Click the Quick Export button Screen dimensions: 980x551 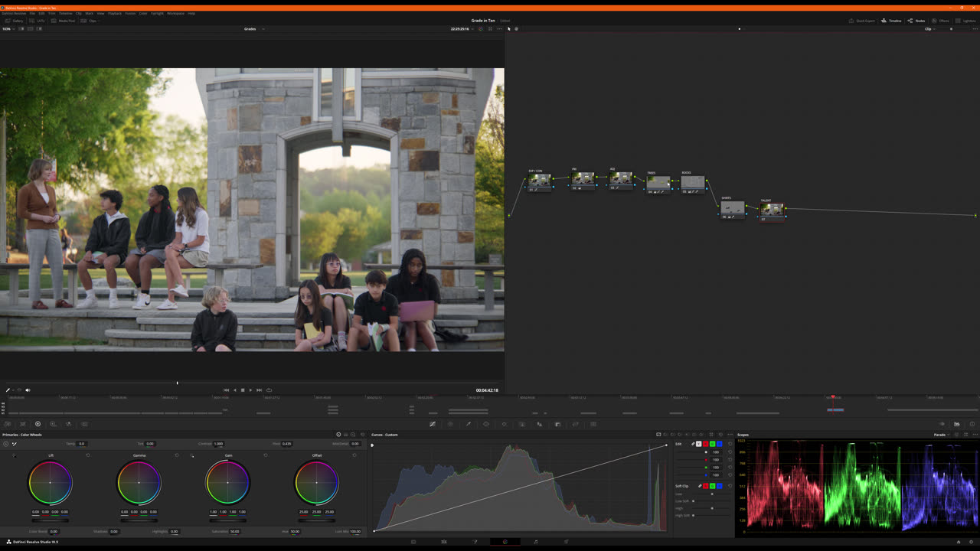862,21
